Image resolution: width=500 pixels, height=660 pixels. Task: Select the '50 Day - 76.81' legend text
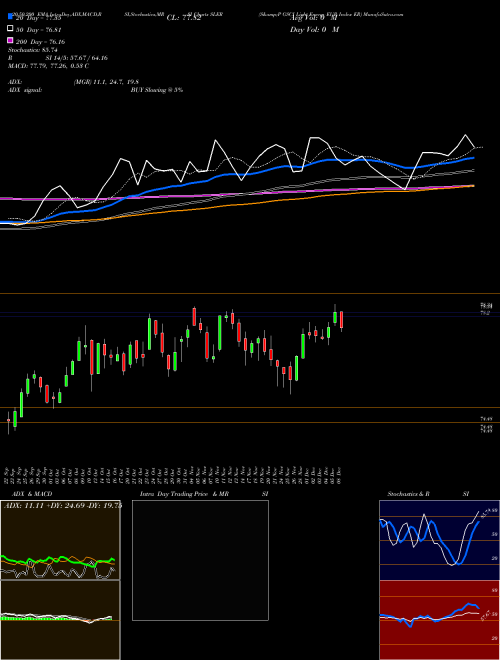pos(39,30)
